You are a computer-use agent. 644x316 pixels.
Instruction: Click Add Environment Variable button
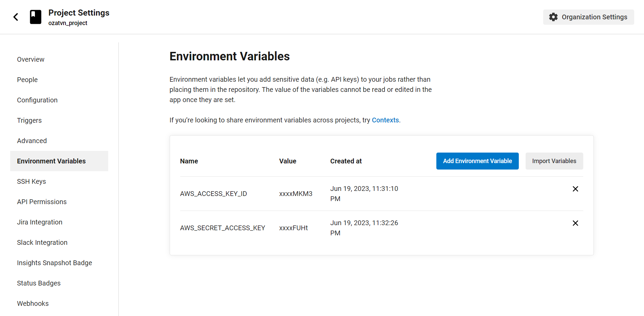[x=477, y=161]
